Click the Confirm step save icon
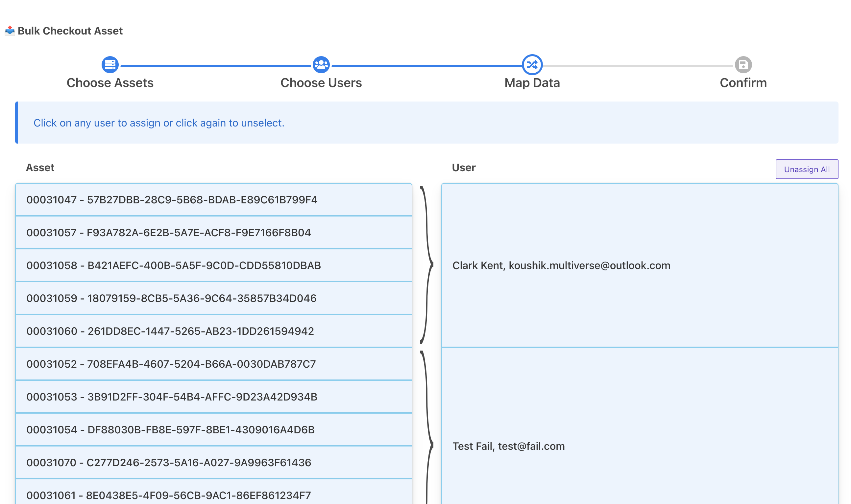 tap(743, 64)
